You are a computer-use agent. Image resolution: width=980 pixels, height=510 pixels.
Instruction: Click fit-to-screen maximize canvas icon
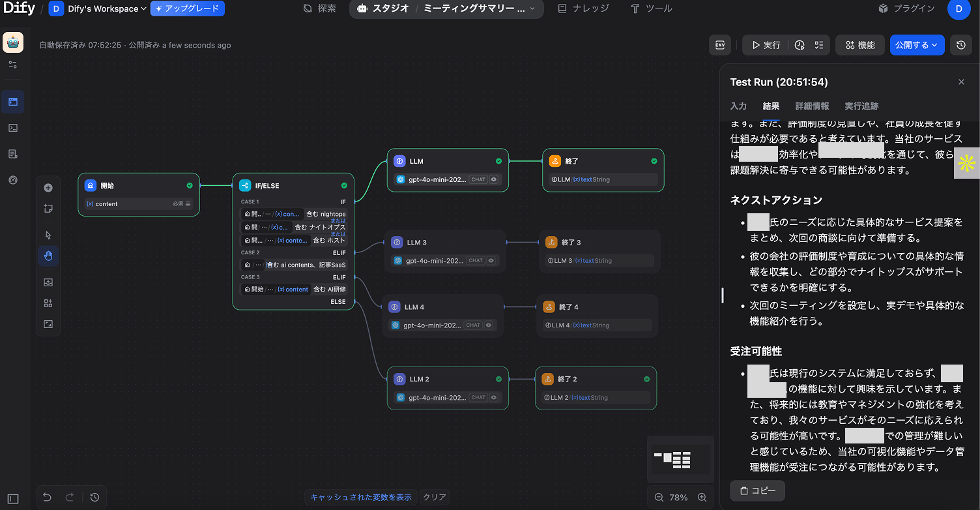(x=48, y=324)
